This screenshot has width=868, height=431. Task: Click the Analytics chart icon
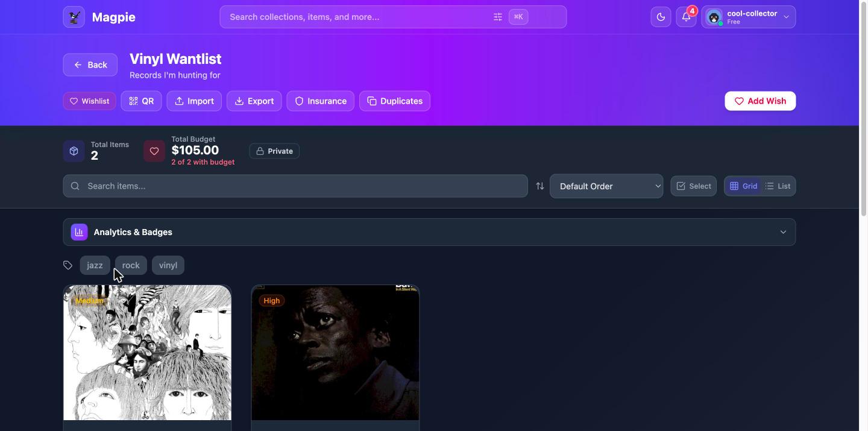[x=79, y=232]
